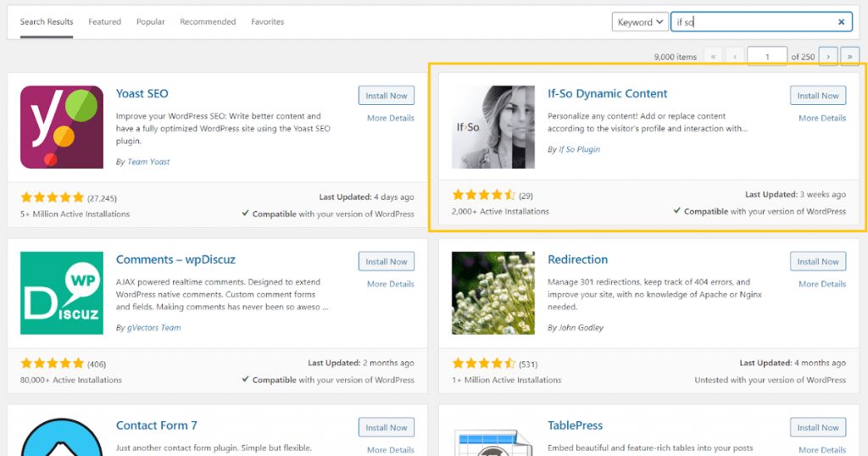Viewport: 868px width, 456px height.
Task: Select the Search Results tab
Action: 47,21
